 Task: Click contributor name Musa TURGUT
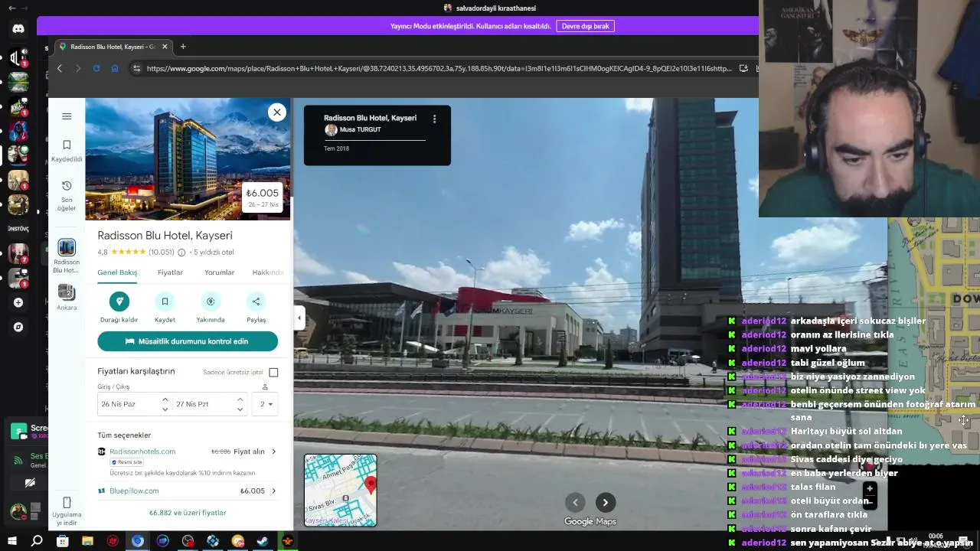[x=360, y=129]
